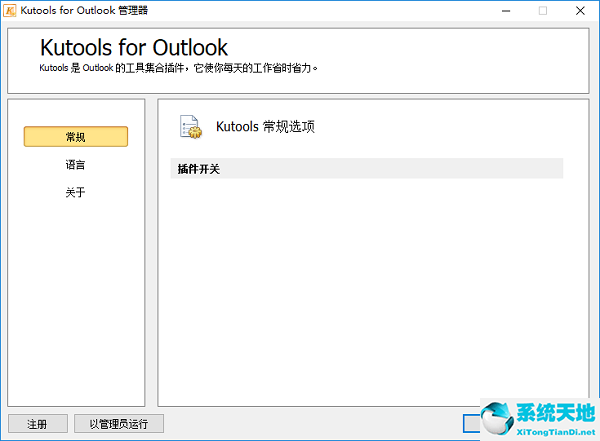This screenshot has width=600, height=441.
Task: Click the 以管理员运行 button
Action: pos(119,424)
